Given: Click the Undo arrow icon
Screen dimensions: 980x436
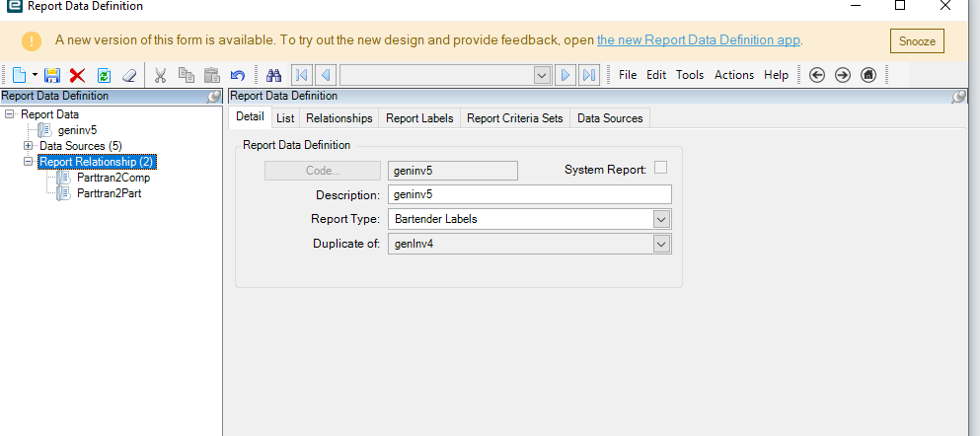Looking at the screenshot, I should point(237,75).
